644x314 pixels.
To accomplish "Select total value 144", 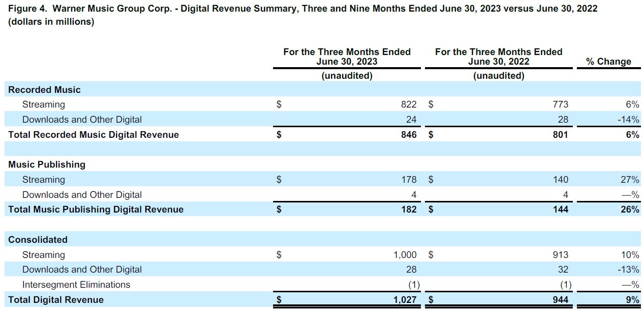I will tap(560, 210).
